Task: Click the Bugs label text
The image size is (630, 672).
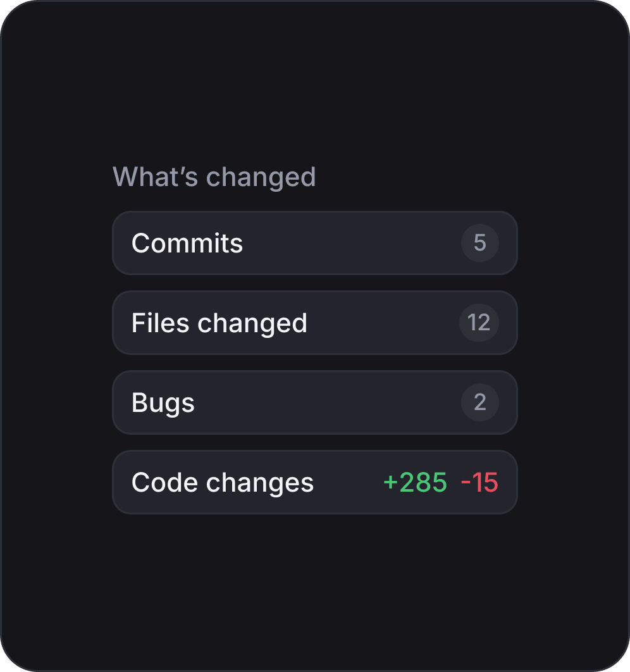Action: [x=163, y=402]
